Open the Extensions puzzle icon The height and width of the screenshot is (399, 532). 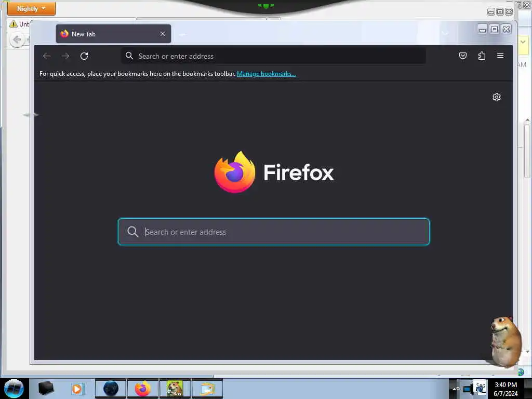(482, 56)
